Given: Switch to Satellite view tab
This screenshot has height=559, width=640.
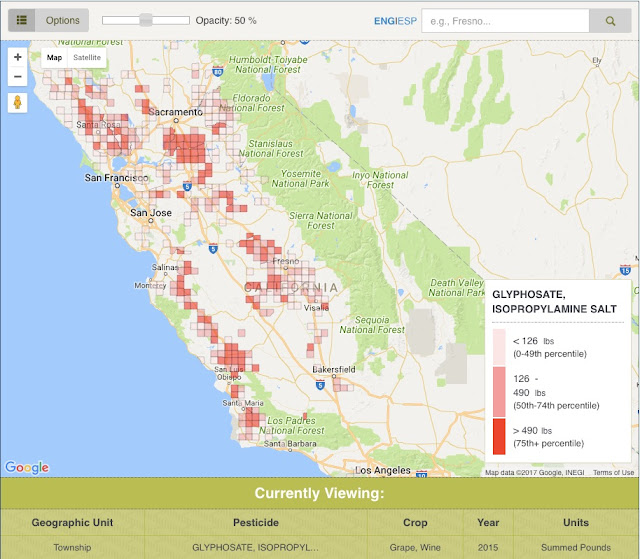Looking at the screenshot, I should coord(87,58).
